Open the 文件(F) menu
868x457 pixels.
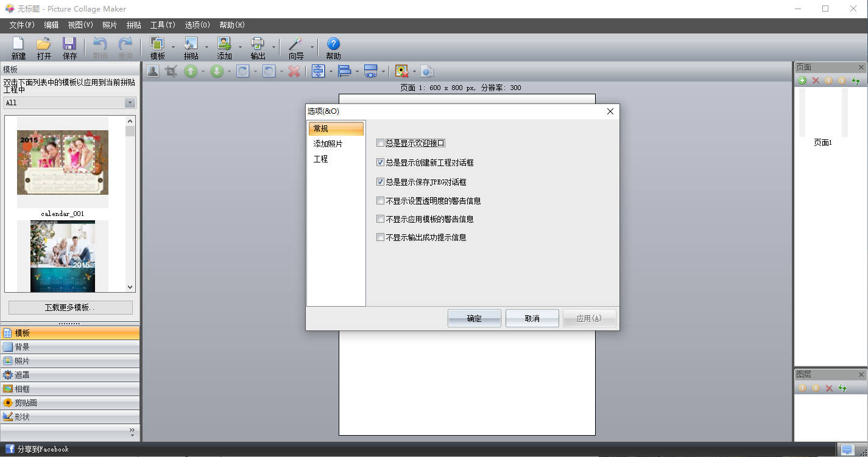click(22, 25)
